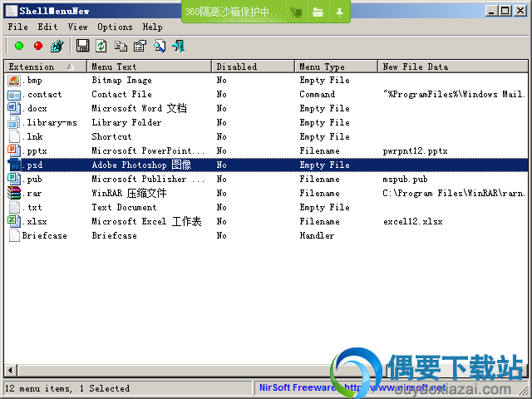Screen dimensions: 532x399
Task: Click the Command menu type cell
Action: [318, 95]
